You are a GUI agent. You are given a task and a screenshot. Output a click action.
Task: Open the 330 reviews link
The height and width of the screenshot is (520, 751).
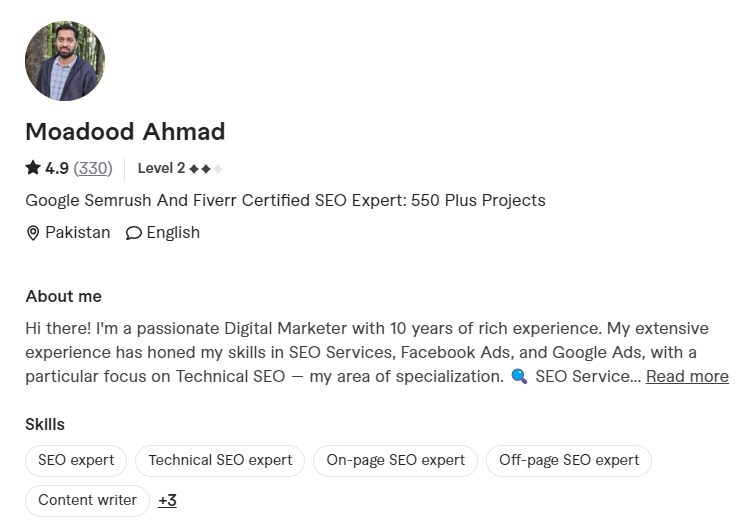[x=93, y=168]
